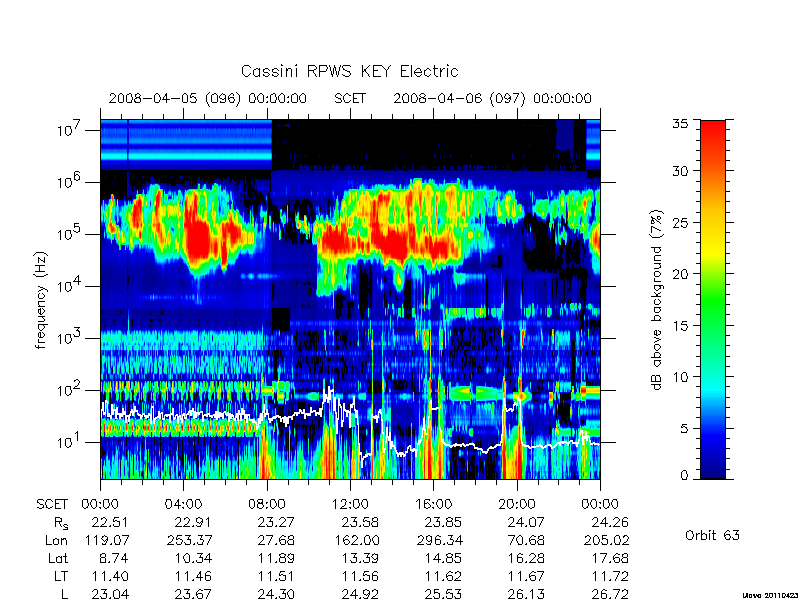Click the "35" color scale tick label

[x=680, y=123]
